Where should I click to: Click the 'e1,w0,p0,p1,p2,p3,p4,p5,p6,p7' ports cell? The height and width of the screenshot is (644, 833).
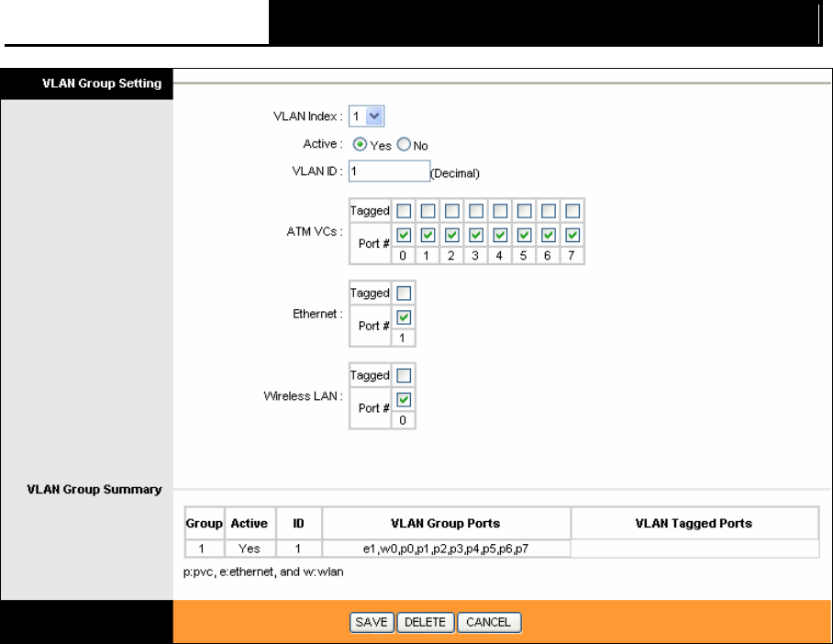coord(446,549)
